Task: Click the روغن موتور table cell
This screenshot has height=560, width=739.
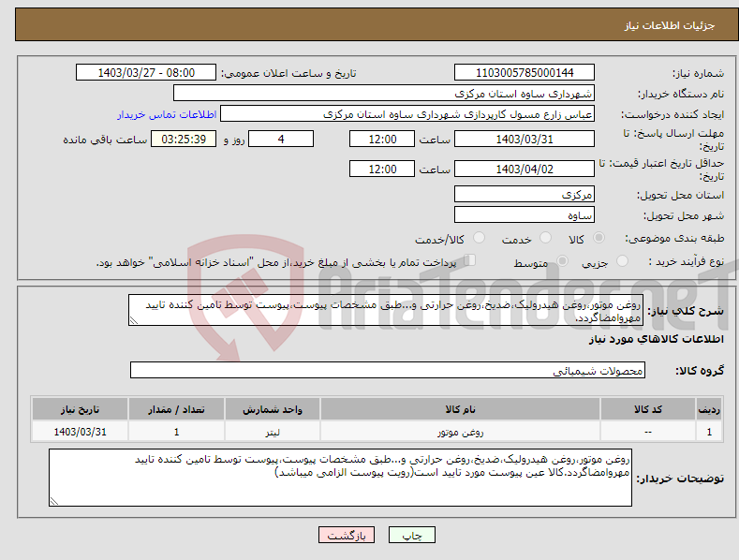Action: (x=460, y=432)
